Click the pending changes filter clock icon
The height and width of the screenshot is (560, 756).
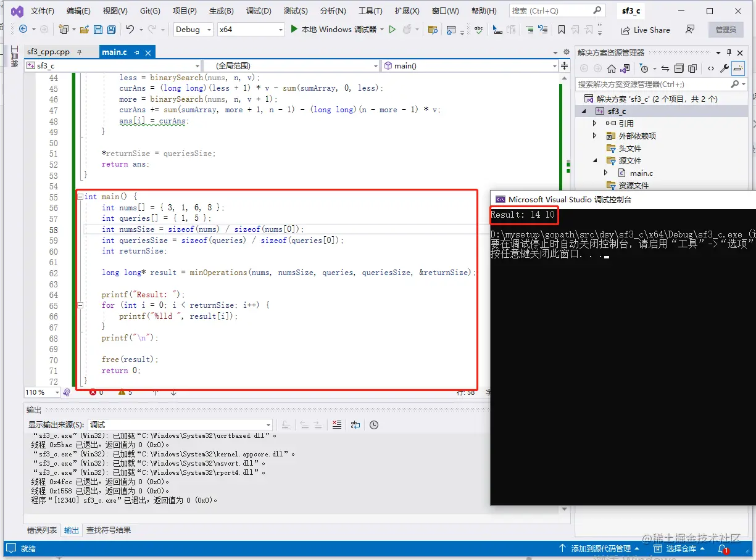click(644, 68)
